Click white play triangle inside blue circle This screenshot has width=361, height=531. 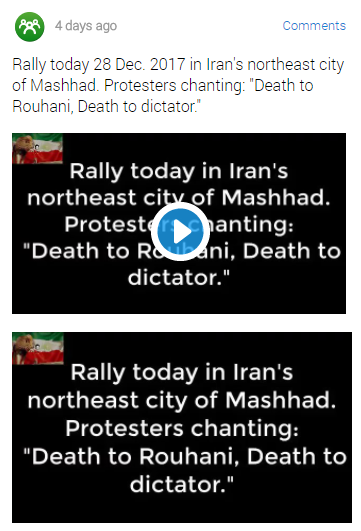[x=182, y=232]
